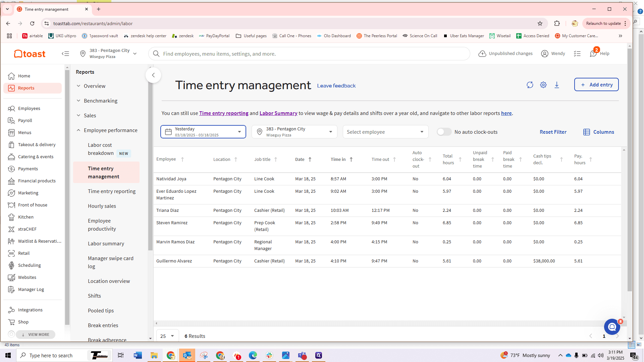Collapse the Reports panel with back chevron
Image resolution: width=644 pixels, height=362 pixels.
coord(153,75)
